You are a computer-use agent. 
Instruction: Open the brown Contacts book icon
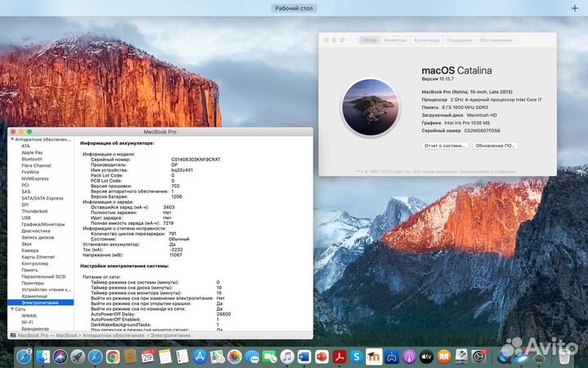click(x=130, y=357)
